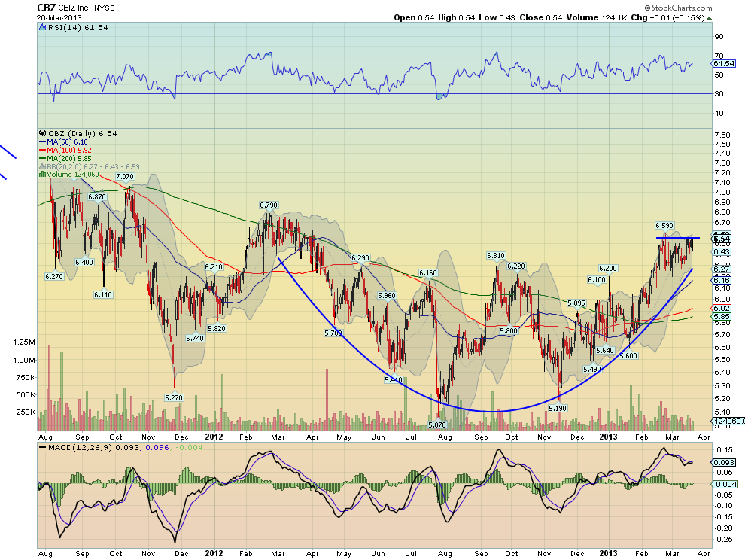Click the -0.004 MACD histogram value tag
The height and width of the screenshot is (560, 745).
pyautogui.click(x=725, y=485)
